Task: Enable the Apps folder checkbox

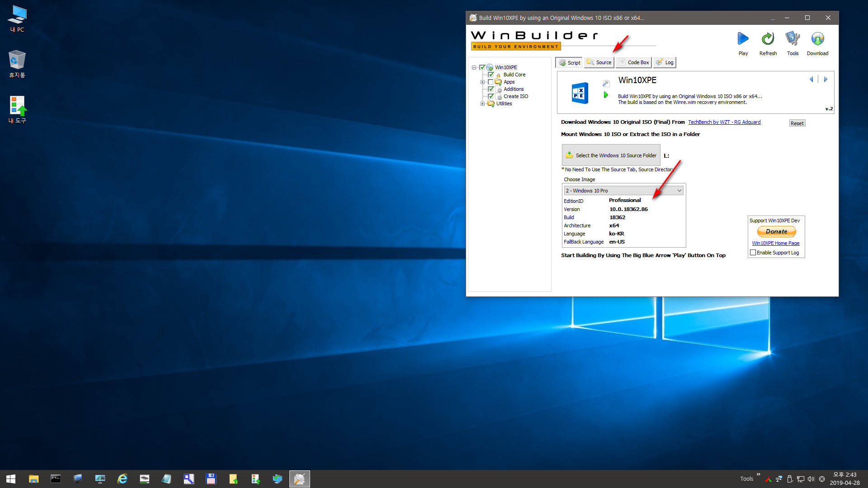Action: pos(491,82)
